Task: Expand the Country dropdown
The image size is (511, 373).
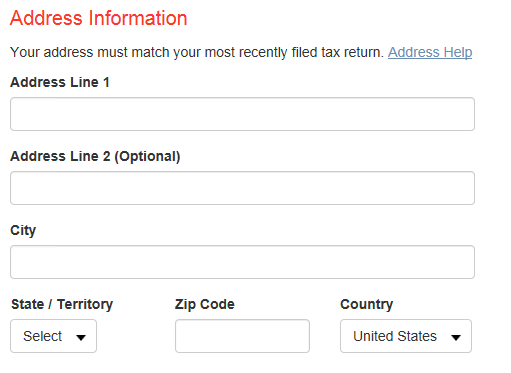Action: (406, 336)
